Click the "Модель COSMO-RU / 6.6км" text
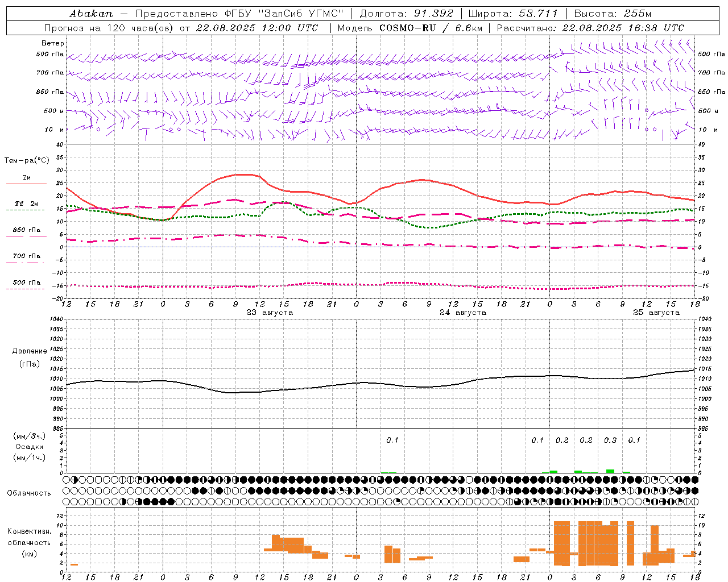The image size is (728, 582). (x=409, y=28)
